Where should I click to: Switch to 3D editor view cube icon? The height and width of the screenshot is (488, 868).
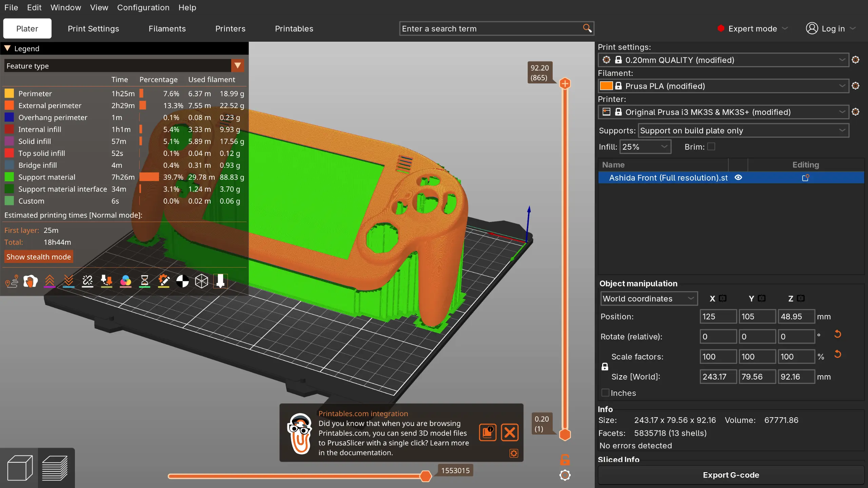click(x=20, y=468)
